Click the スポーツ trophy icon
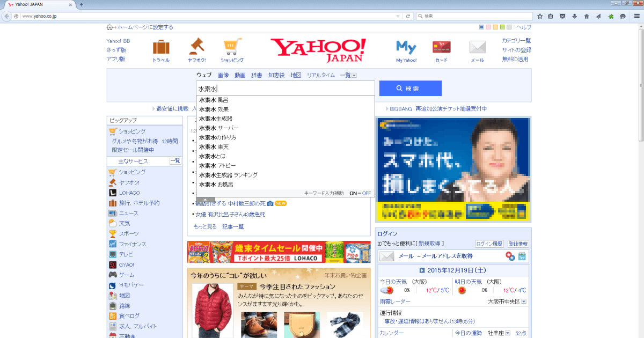The width and height of the screenshot is (644, 338). click(x=113, y=234)
